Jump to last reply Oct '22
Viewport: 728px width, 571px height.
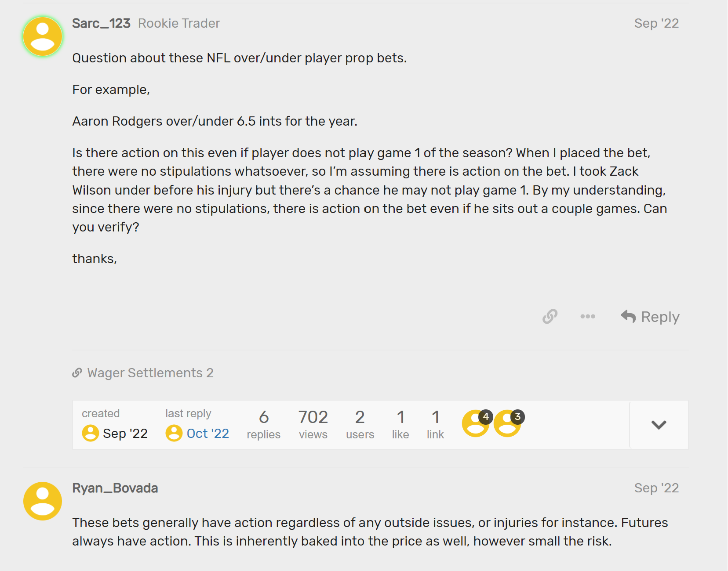[x=207, y=434]
